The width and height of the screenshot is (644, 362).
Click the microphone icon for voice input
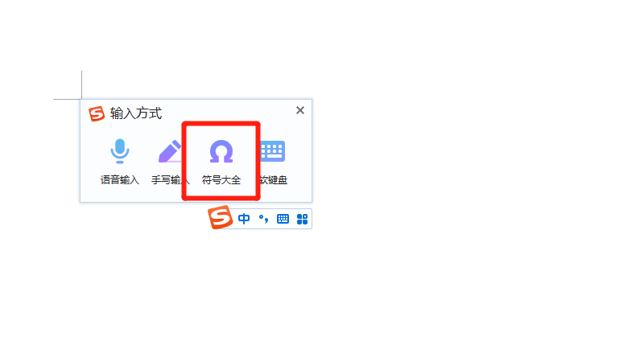(x=120, y=151)
